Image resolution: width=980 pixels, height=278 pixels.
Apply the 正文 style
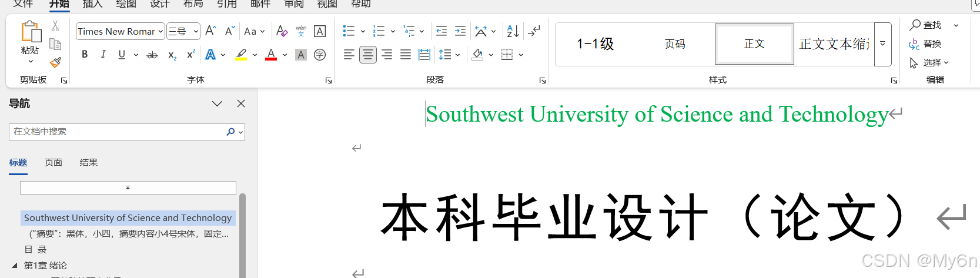[754, 44]
